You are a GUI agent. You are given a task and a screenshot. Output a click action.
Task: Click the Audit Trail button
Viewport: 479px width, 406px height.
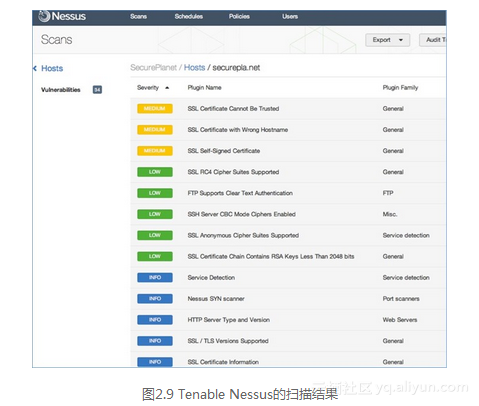(433, 40)
